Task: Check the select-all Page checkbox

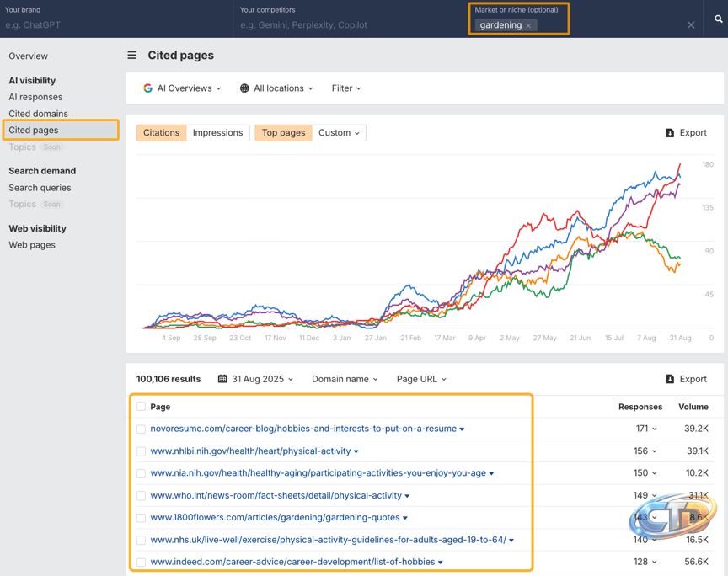Action: click(x=142, y=407)
